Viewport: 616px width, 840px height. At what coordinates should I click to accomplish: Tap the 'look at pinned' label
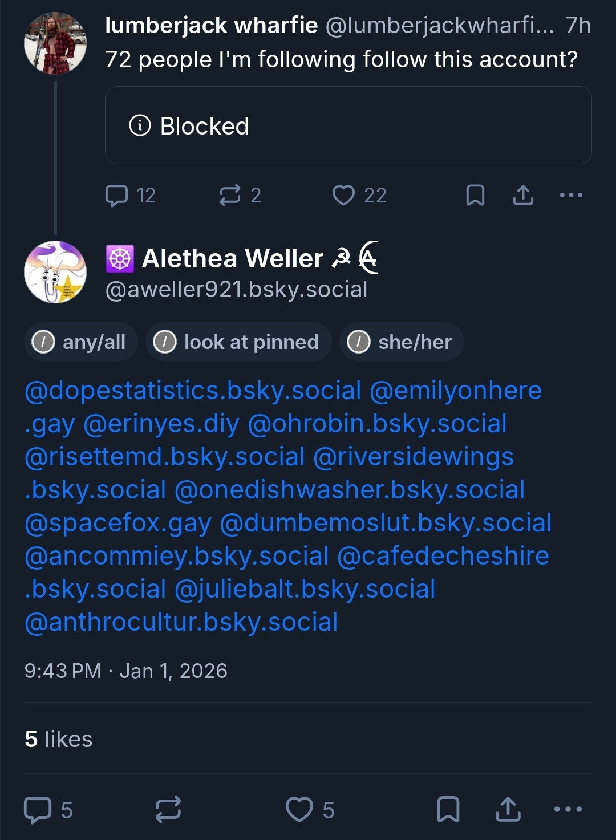(238, 342)
